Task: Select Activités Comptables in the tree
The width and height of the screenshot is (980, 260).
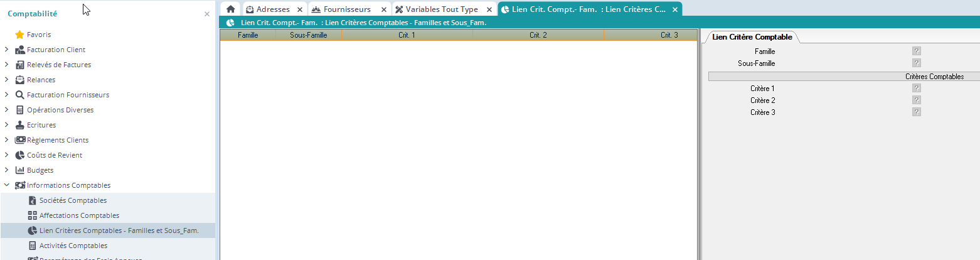Action: [73, 246]
